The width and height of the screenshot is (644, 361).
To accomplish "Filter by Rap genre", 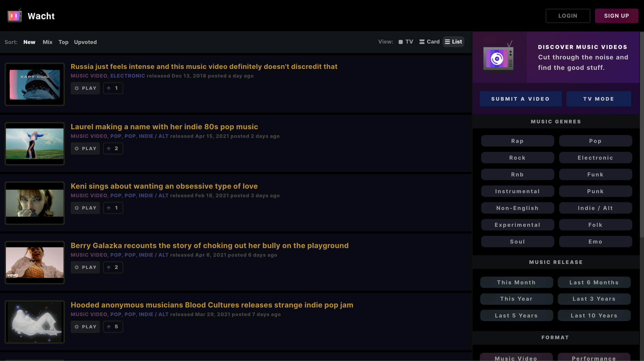I will click(517, 141).
